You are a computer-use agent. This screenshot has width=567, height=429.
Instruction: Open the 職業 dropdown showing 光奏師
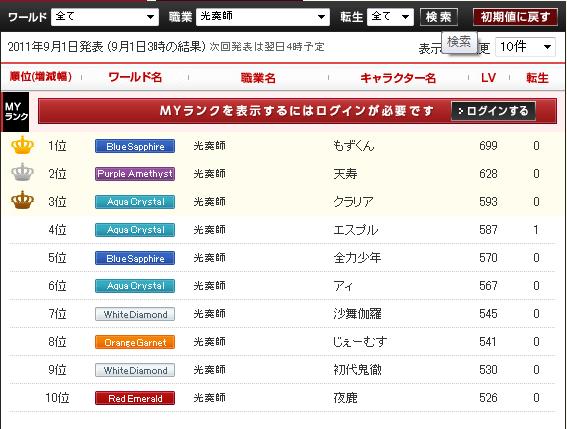click(263, 17)
